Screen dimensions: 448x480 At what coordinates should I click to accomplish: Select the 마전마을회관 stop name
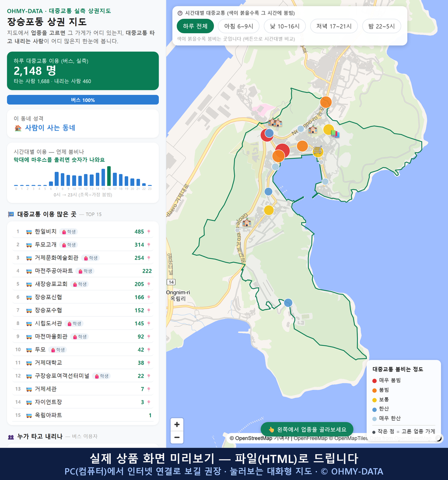51,337
